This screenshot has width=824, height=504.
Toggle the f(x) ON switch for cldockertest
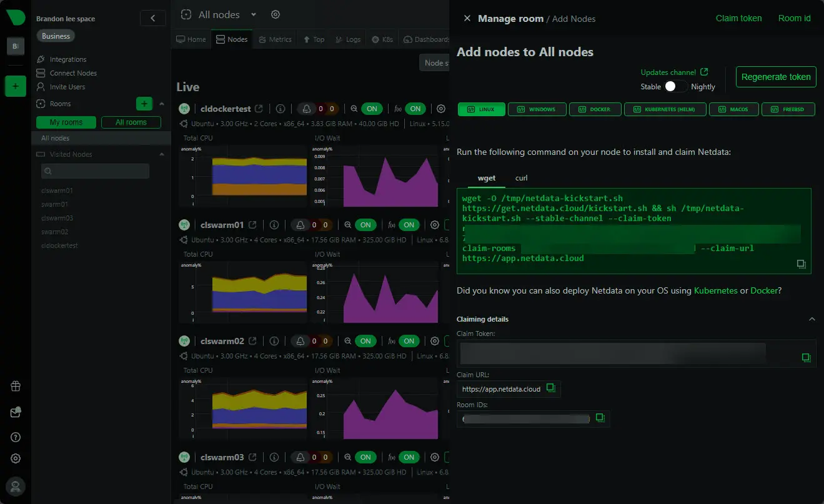[415, 109]
